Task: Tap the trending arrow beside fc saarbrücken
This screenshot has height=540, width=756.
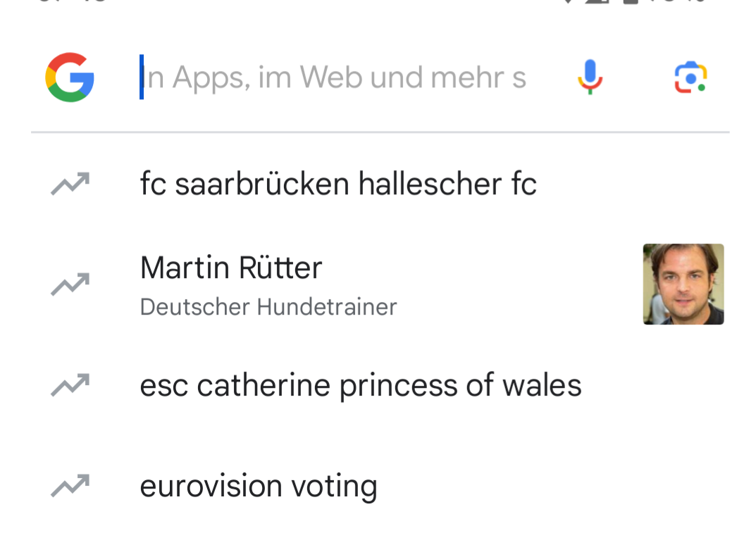Action: click(x=70, y=184)
